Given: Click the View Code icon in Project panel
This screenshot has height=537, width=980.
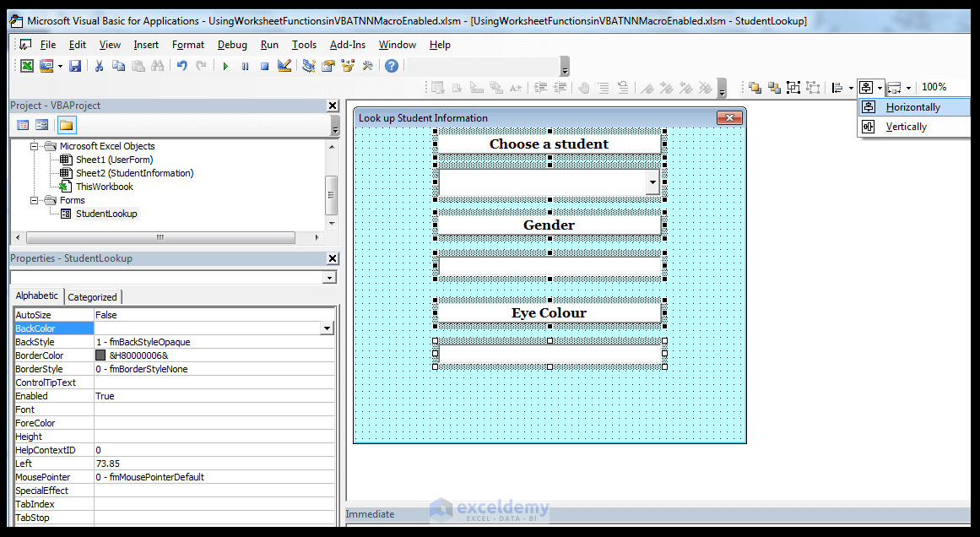Looking at the screenshot, I should coord(23,125).
